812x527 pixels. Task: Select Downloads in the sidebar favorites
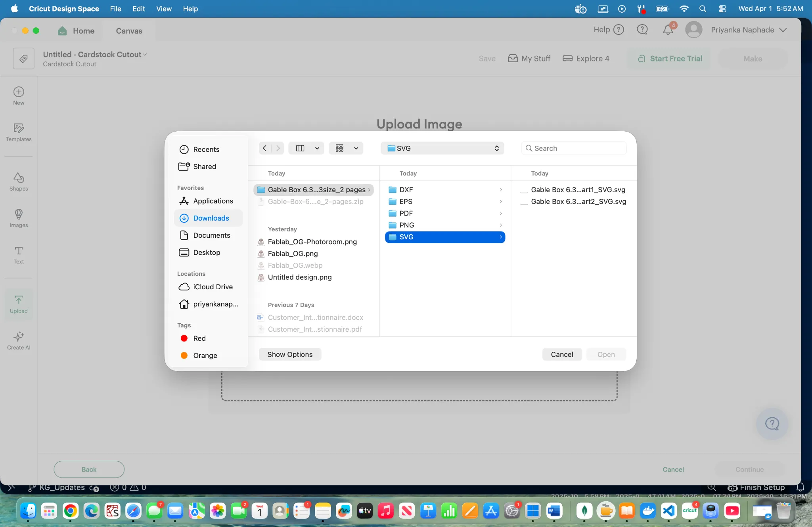click(208, 218)
